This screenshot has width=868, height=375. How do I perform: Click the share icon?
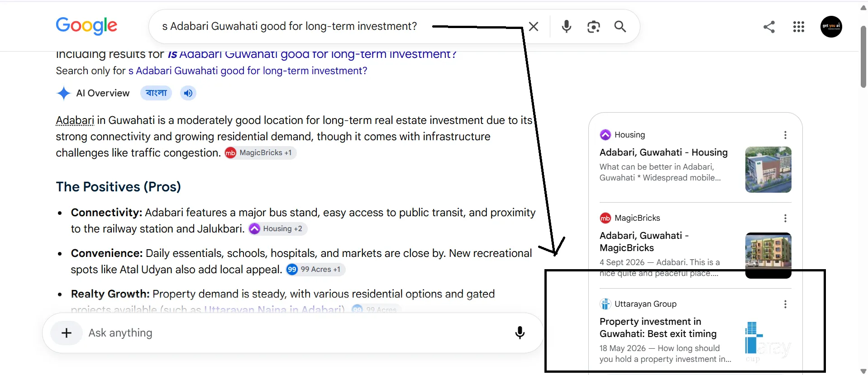[769, 27]
